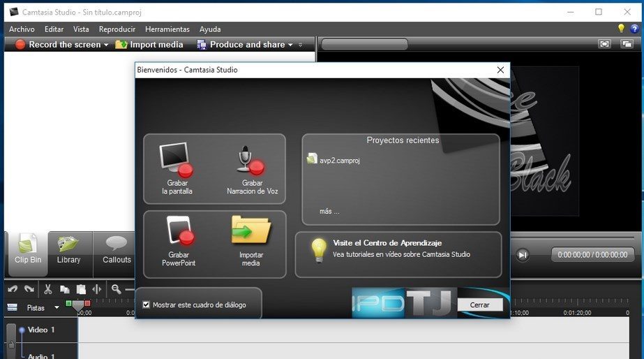Image resolution: width=644 pixels, height=359 pixels.
Task: Click the Cerrar button
Action: click(x=480, y=305)
